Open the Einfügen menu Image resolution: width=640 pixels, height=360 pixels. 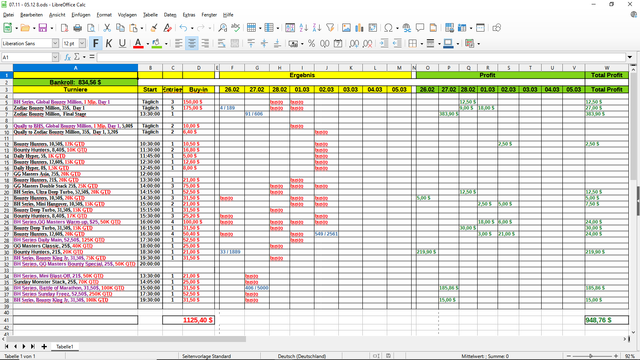pyautogui.click(x=81, y=15)
